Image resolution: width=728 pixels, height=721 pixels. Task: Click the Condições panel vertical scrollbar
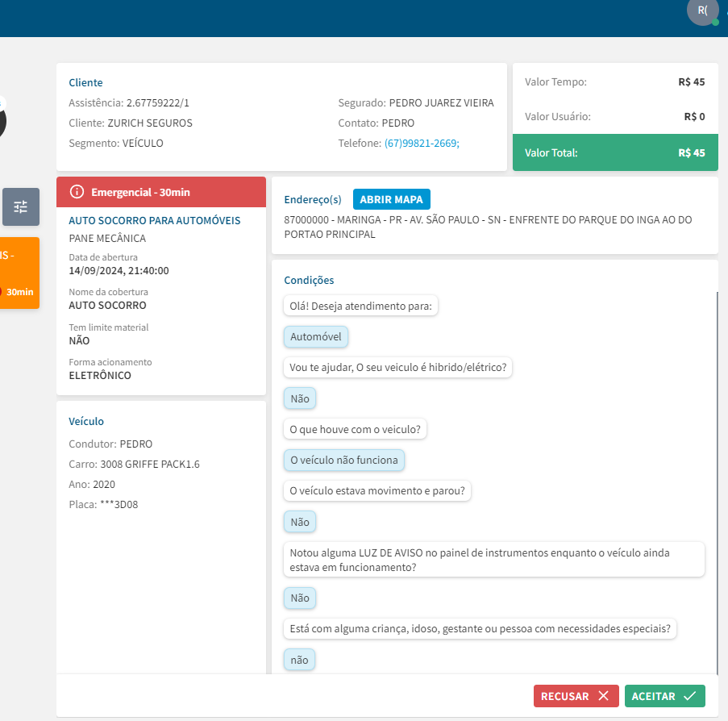pos(716,484)
